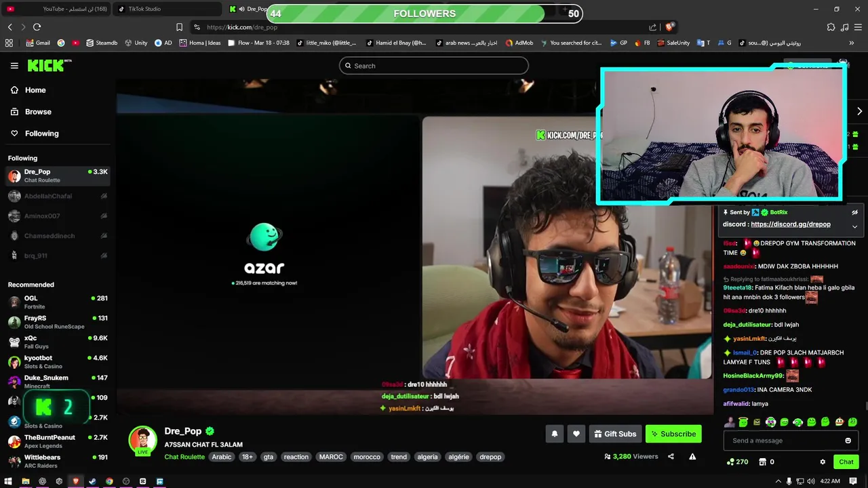Open the chat shop icon

pos(762,462)
